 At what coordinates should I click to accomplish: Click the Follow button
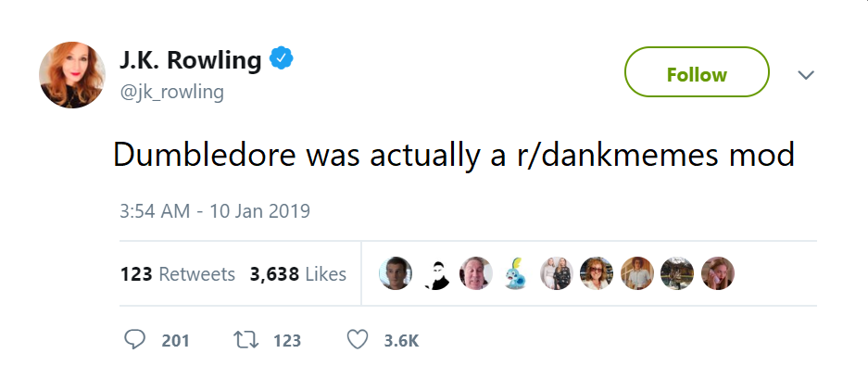coord(697,72)
